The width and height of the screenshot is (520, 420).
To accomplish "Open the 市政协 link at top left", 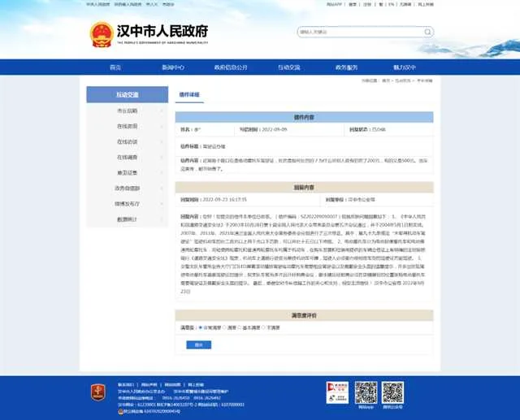I will pos(168,4).
